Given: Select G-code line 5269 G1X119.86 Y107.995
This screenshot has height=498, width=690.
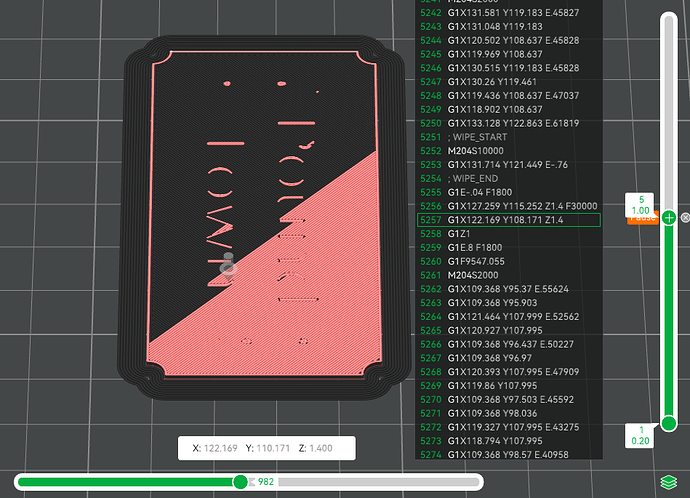Looking at the screenshot, I should [509, 386].
